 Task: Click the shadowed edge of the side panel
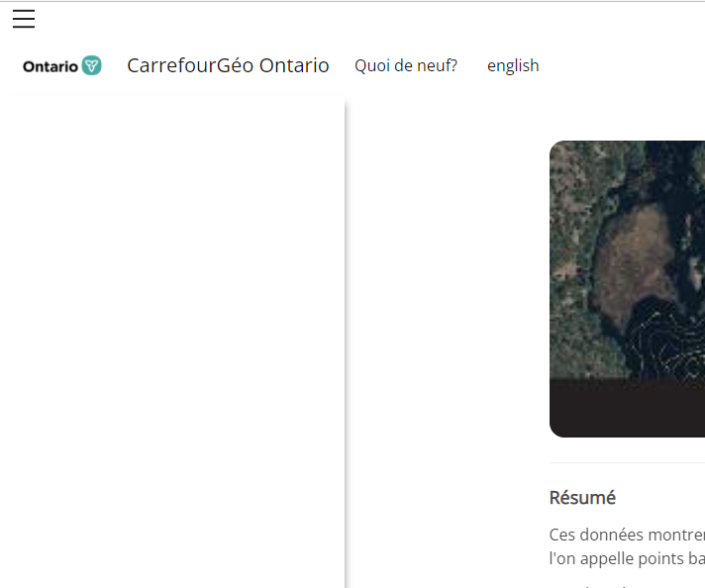pos(346,342)
